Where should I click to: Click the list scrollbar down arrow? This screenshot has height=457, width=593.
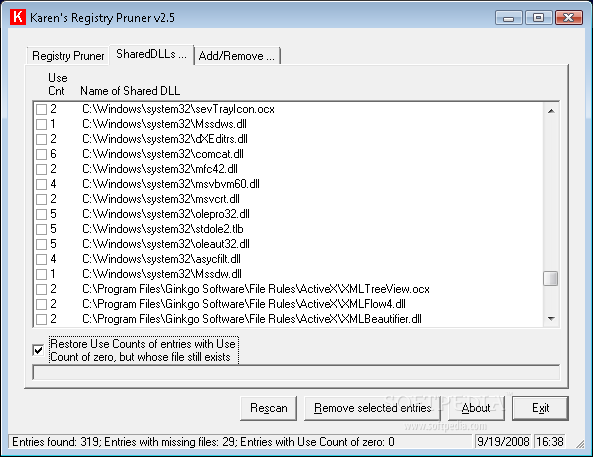pyautogui.click(x=551, y=319)
